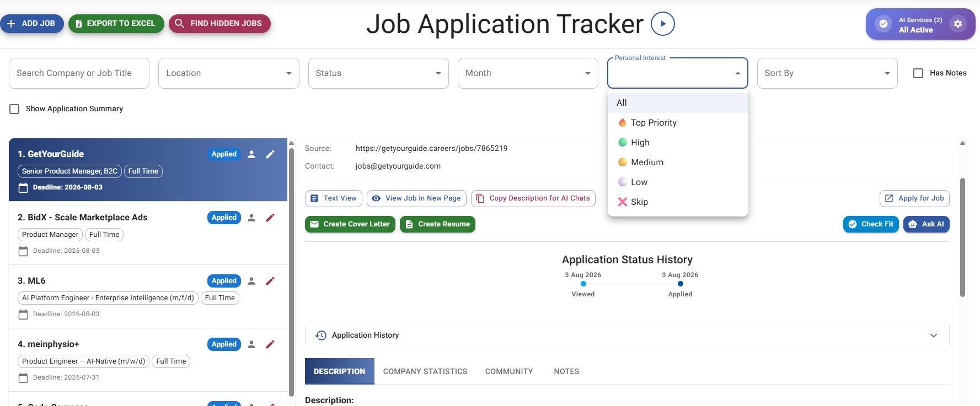Viewport: 980px width, 406px height.
Task: Click the jobs@getyourguide.com contact
Action: (398, 166)
